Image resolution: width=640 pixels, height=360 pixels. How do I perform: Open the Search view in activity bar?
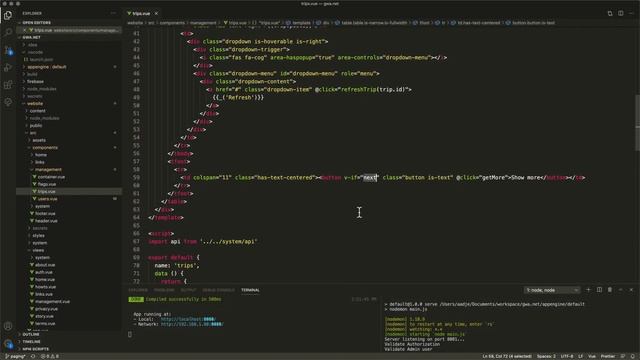click(x=8, y=33)
